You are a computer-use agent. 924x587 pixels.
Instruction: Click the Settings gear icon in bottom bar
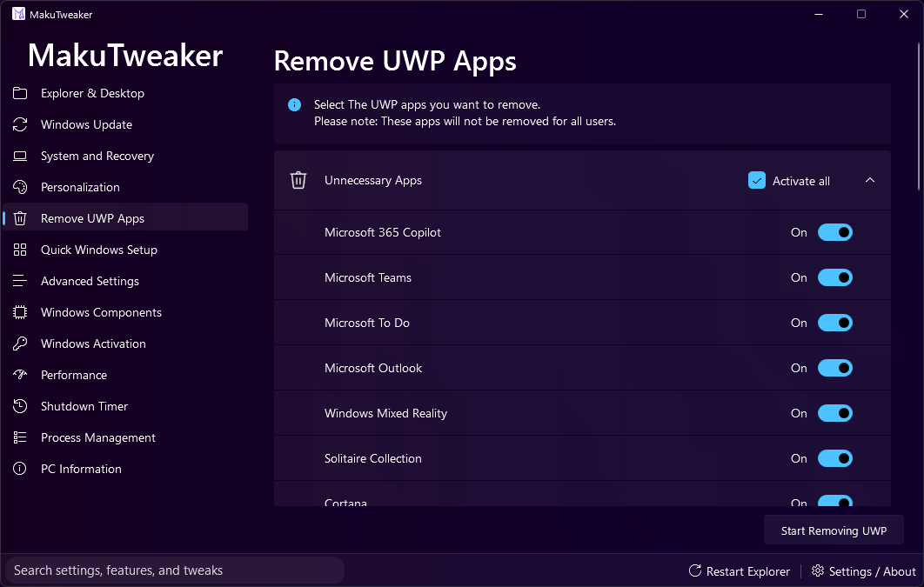coord(818,570)
